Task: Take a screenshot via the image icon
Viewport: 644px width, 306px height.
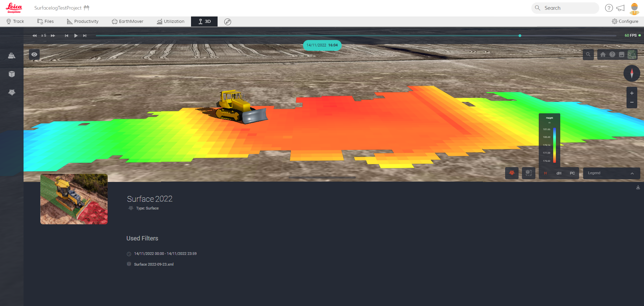Action: (x=622, y=54)
